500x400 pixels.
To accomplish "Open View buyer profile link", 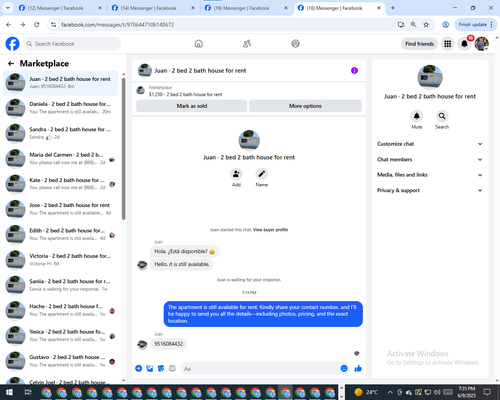I will (x=270, y=230).
